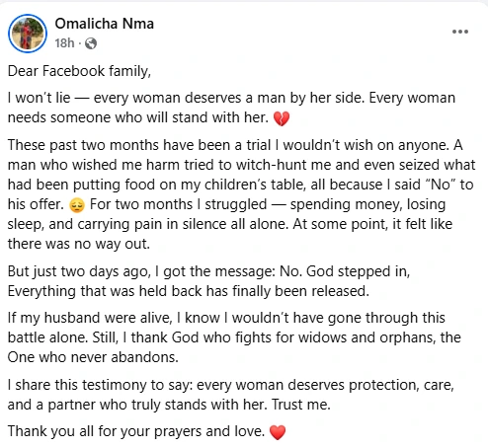Click the paragraph starting "If my husband were alive"

[234, 337]
